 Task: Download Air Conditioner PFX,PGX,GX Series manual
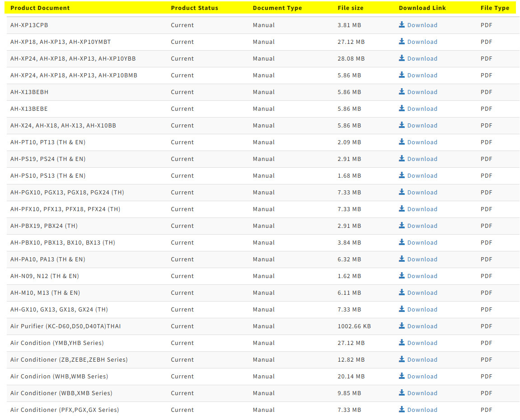coord(422,410)
